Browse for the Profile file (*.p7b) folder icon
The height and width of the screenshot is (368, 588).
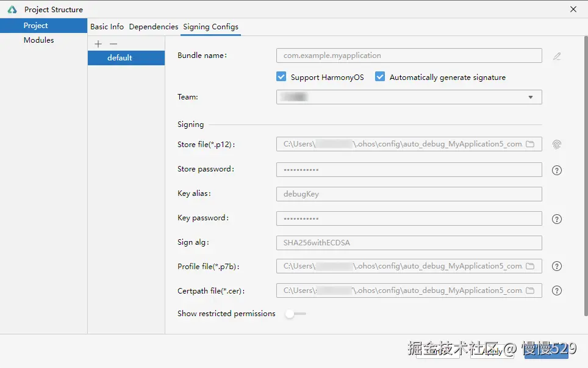[530, 266]
